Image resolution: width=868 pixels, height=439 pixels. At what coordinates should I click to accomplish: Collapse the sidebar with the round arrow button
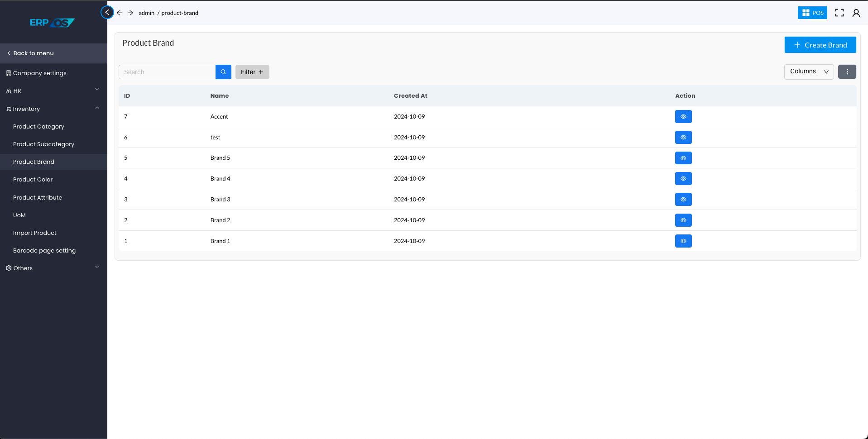107,12
